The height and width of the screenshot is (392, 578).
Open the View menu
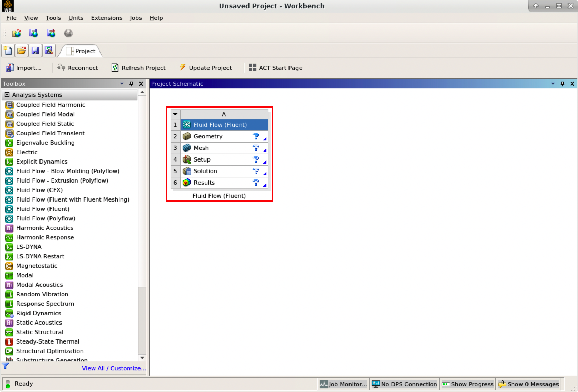click(31, 18)
